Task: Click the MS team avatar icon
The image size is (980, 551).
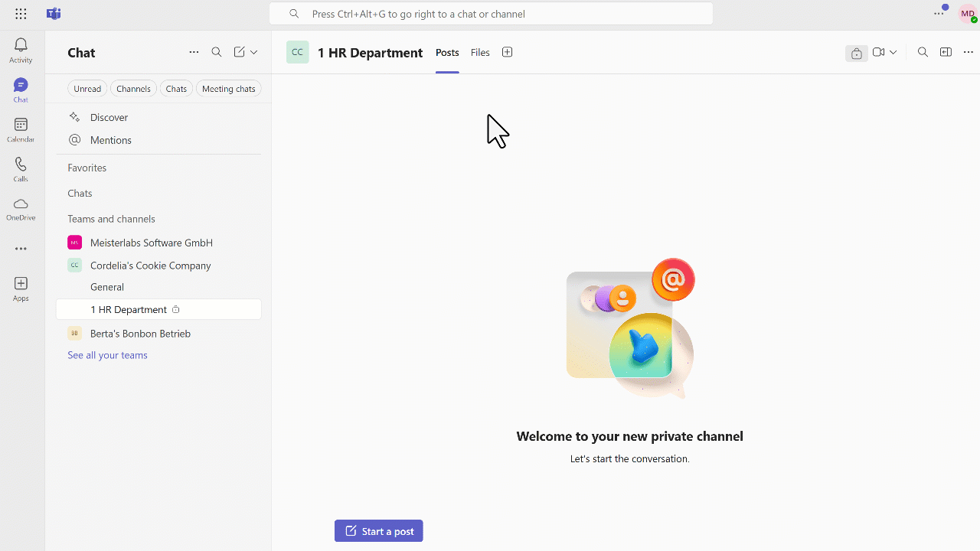Action: point(74,243)
